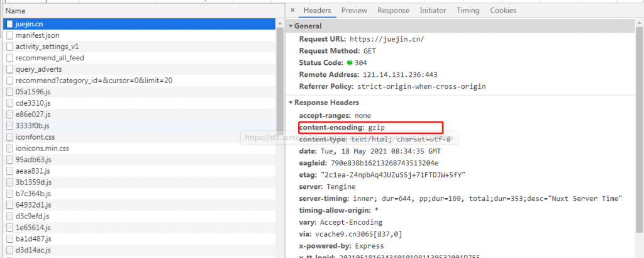
Task: Select the iconfont.css request
Action: [x=140, y=137]
